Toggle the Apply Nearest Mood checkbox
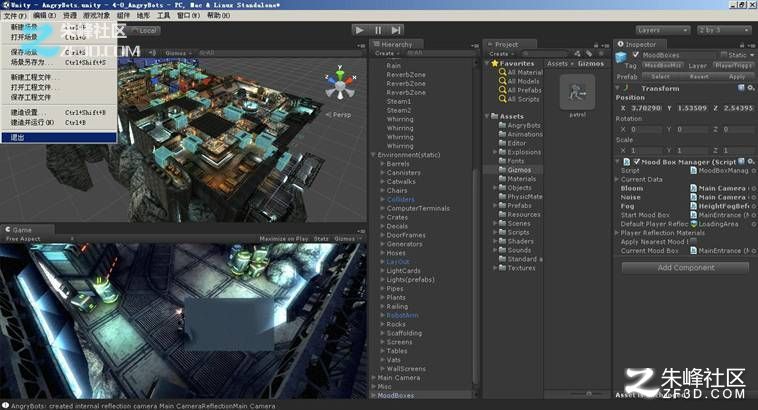 tap(694, 241)
